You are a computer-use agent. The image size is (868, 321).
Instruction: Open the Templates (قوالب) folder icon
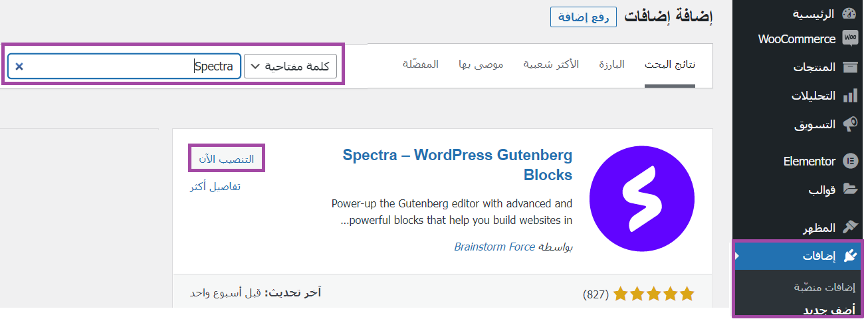[849, 189]
